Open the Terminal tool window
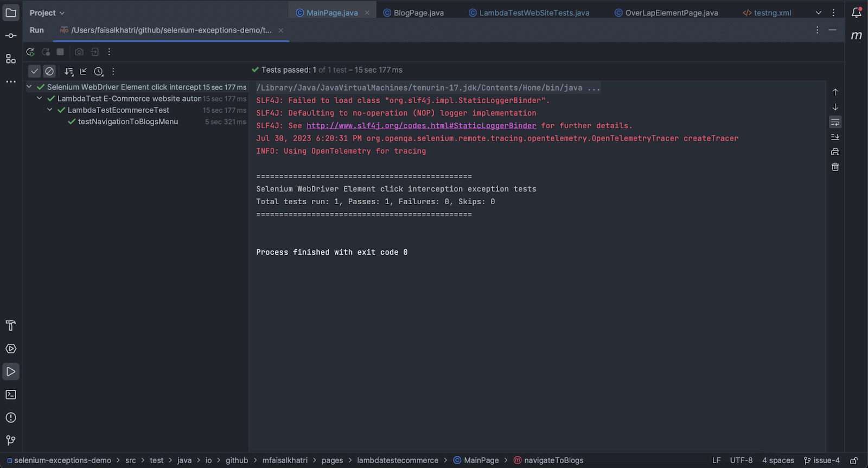The width and height of the screenshot is (868, 468). [11, 395]
